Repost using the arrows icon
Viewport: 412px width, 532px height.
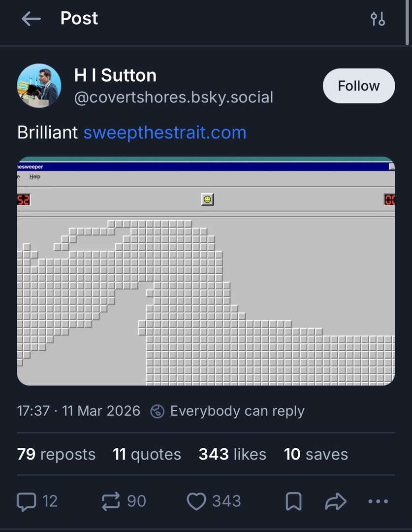111,501
